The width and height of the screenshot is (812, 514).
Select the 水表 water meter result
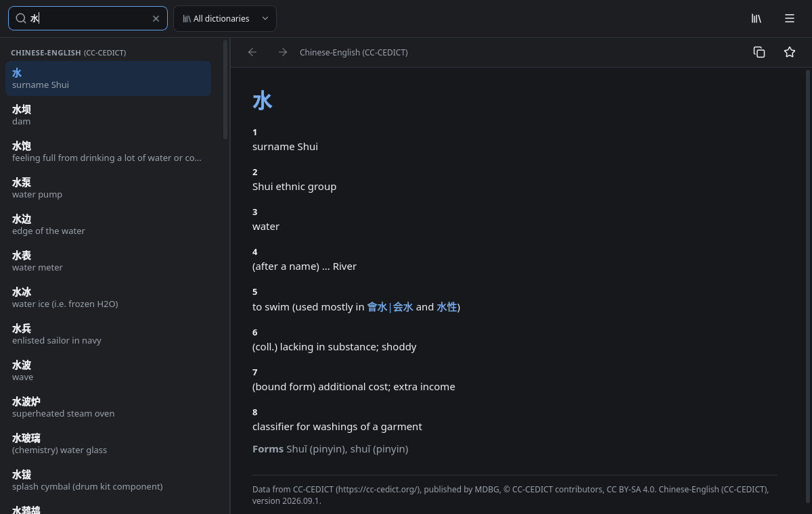108,261
